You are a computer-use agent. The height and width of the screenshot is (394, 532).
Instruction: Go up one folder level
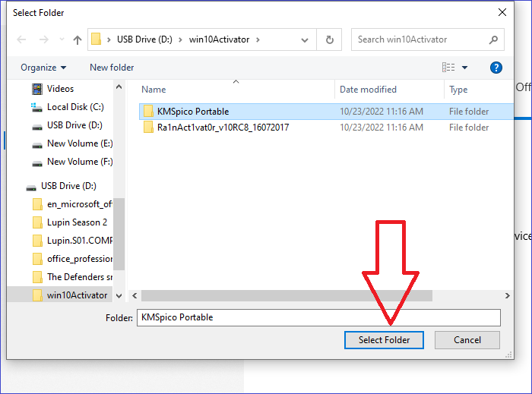[x=78, y=39]
